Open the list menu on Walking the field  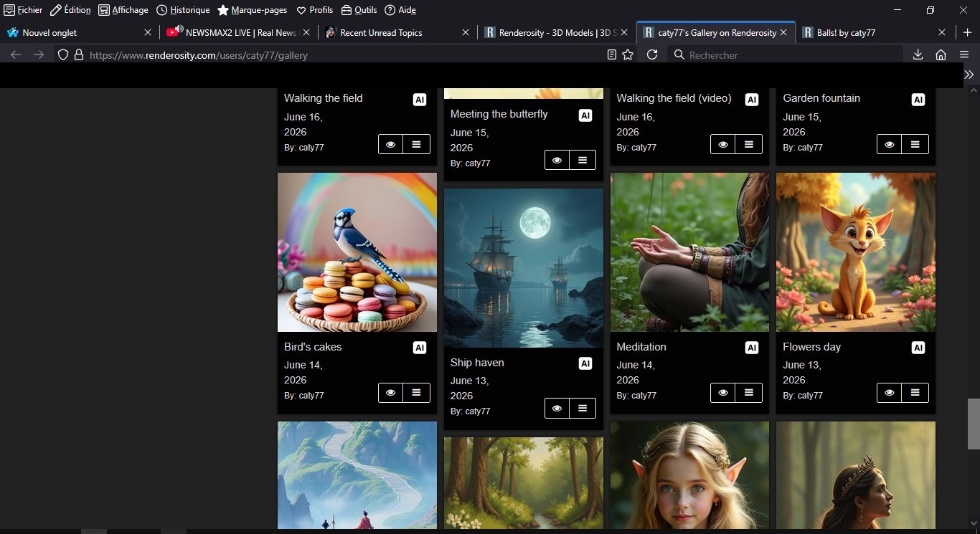click(417, 144)
